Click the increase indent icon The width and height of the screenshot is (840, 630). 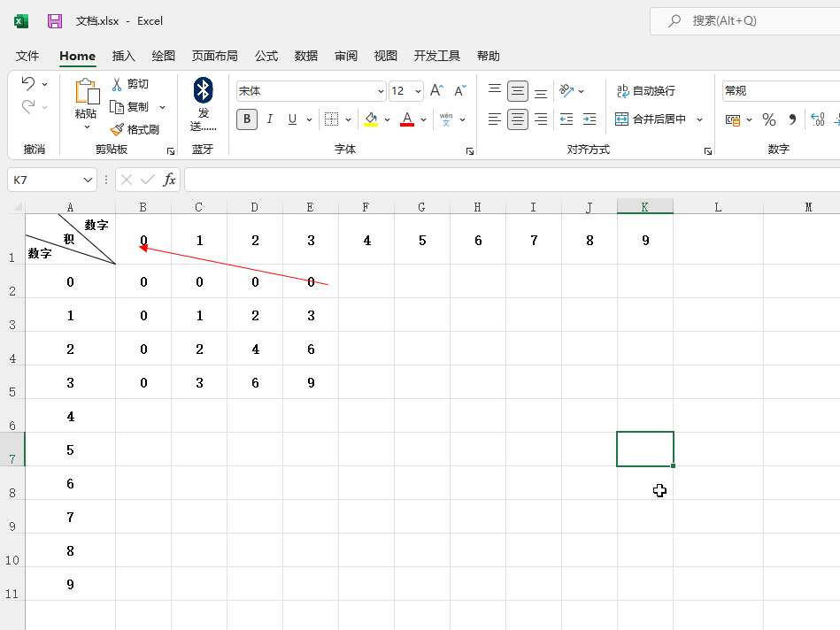coord(590,119)
